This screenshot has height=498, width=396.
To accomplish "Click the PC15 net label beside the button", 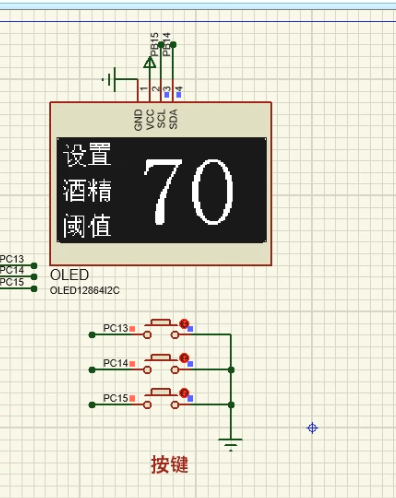I will click(x=115, y=398).
